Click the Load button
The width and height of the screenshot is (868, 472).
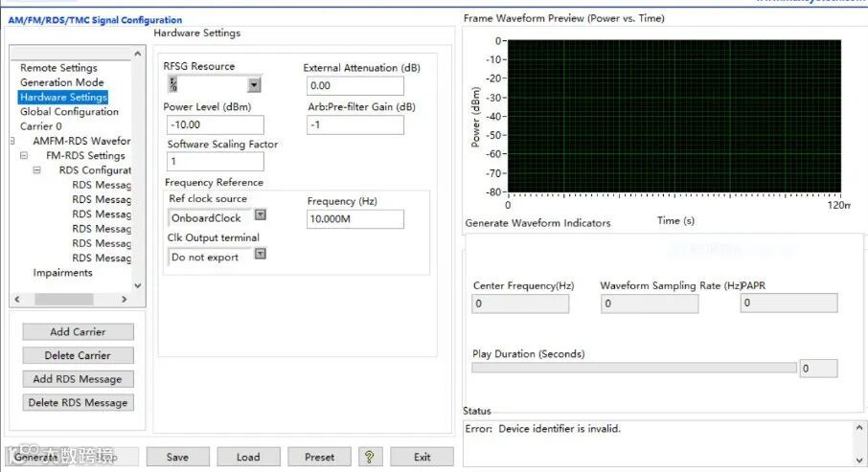pos(248,457)
